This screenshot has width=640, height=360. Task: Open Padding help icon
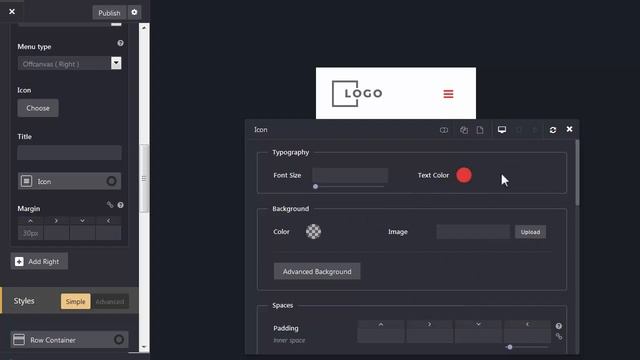coord(559,326)
